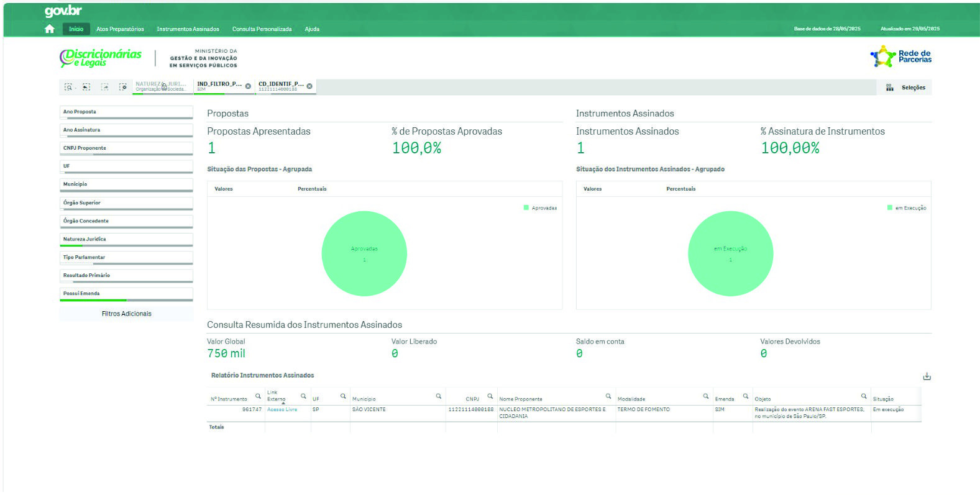Click the home icon in navigation bar
Screen dimensions: 980x495
[x=50, y=29]
